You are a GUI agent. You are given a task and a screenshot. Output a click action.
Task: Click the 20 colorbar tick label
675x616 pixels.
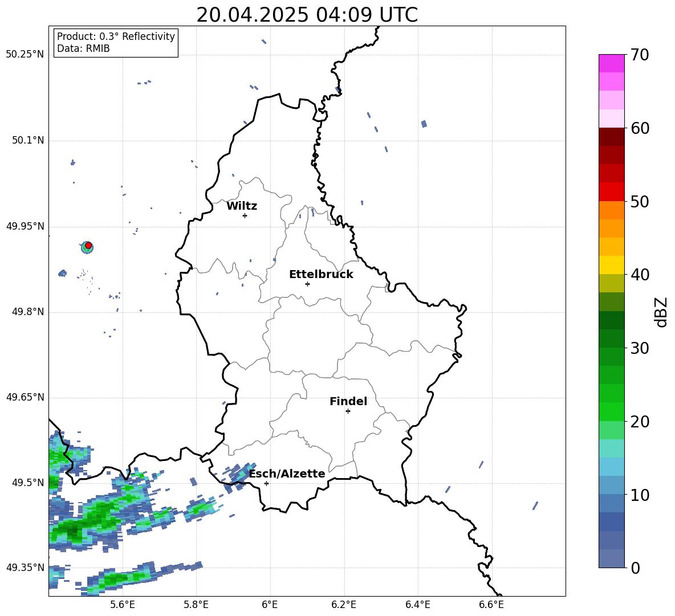pyautogui.click(x=640, y=422)
